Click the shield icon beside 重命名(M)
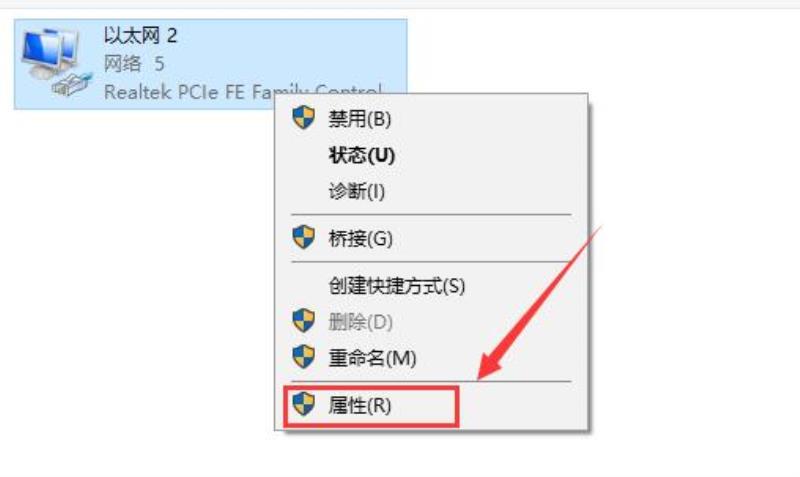 [304, 357]
